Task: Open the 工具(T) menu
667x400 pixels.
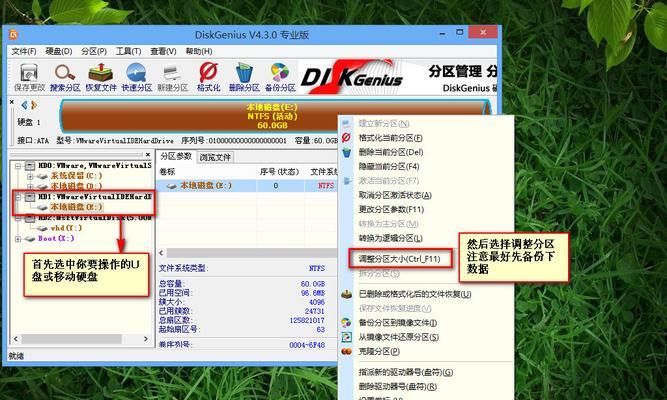Action: click(128, 51)
